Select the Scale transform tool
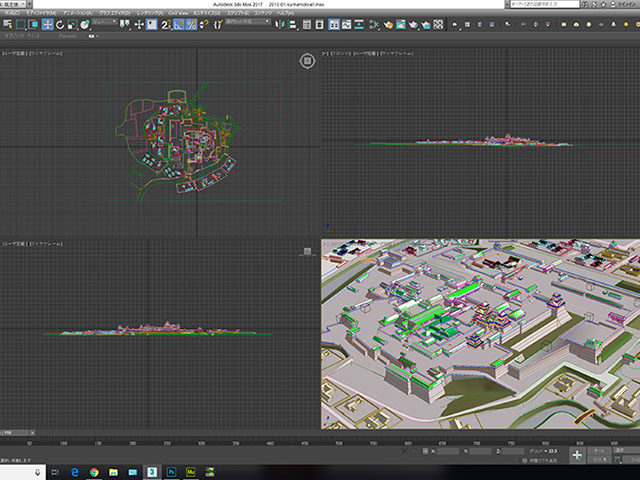 (74, 24)
